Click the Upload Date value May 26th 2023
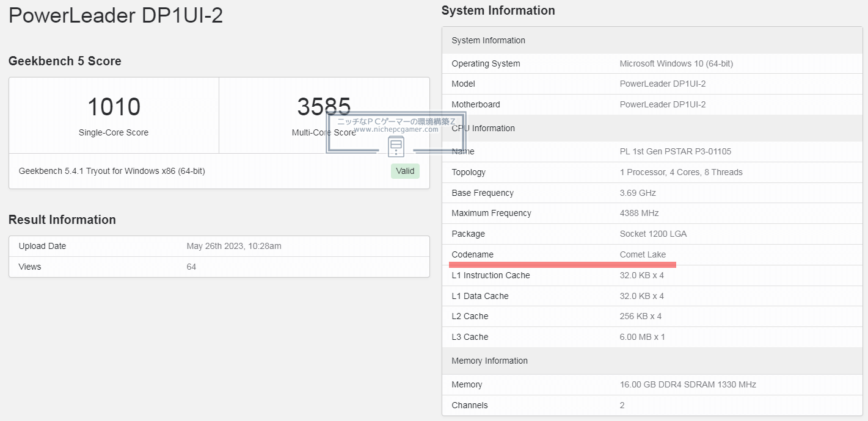868x421 pixels. 233,246
